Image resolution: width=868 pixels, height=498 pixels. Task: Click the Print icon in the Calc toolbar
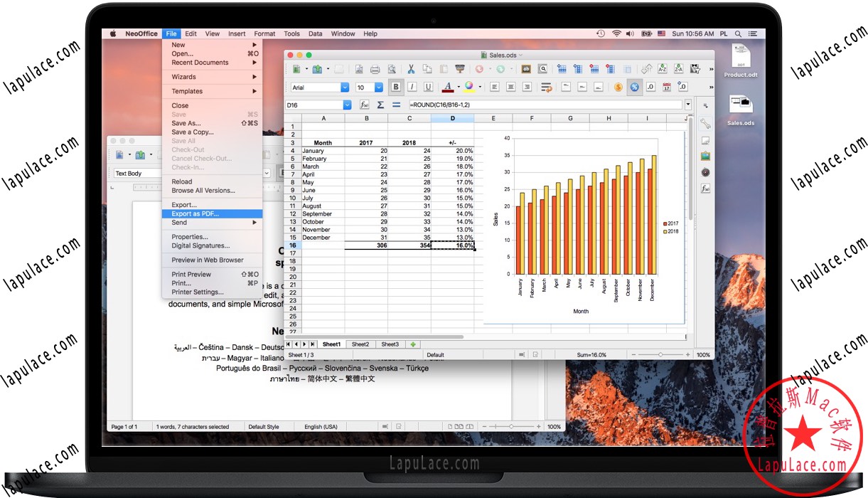[x=375, y=68]
